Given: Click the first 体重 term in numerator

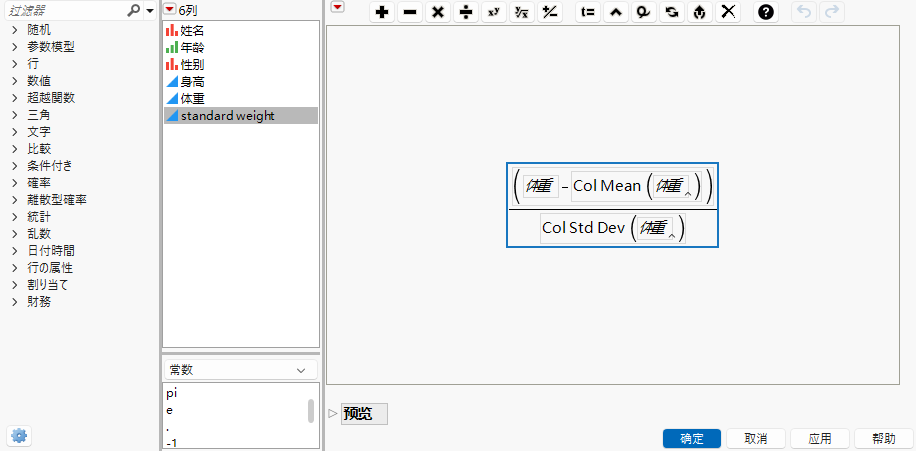Looking at the screenshot, I should point(540,186).
